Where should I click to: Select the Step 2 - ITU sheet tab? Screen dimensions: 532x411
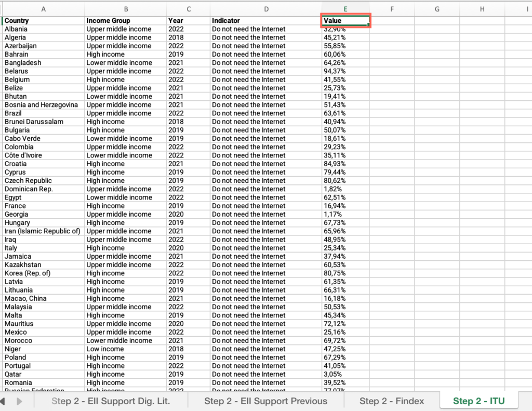click(x=478, y=401)
